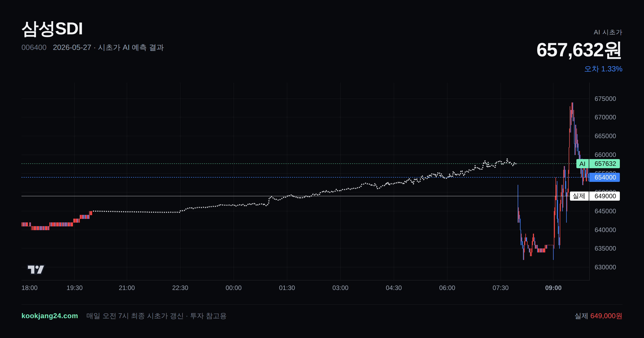Click the 06:00 time axis label
This screenshot has width=644, height=338.
[x=447, y=288]
